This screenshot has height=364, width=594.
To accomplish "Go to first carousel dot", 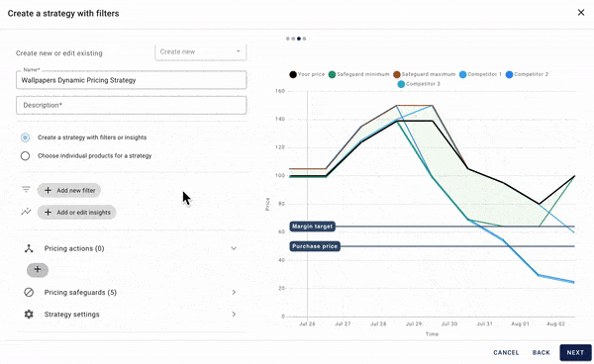I will 288,39.
